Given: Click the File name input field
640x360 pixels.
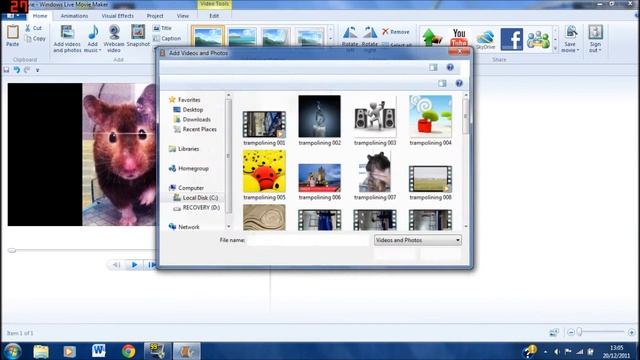Looking at the screenshot, I should point(308,240).
